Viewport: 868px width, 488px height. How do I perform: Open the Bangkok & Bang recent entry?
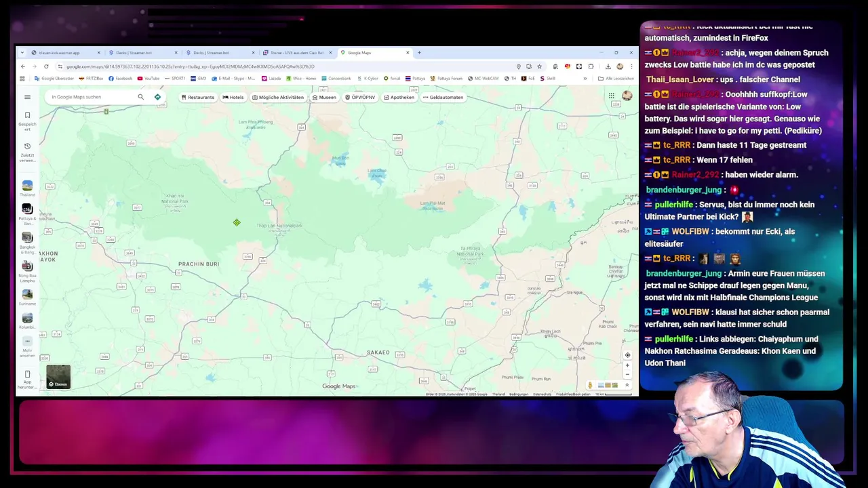coord(27,243)
